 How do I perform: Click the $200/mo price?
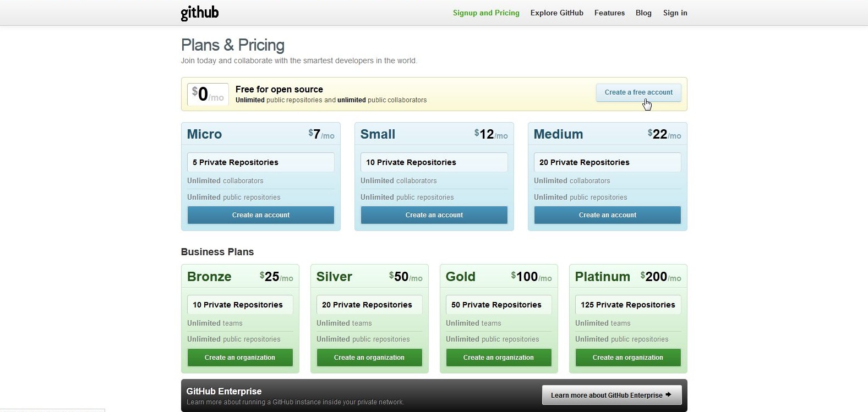click(x=660, y=277)
